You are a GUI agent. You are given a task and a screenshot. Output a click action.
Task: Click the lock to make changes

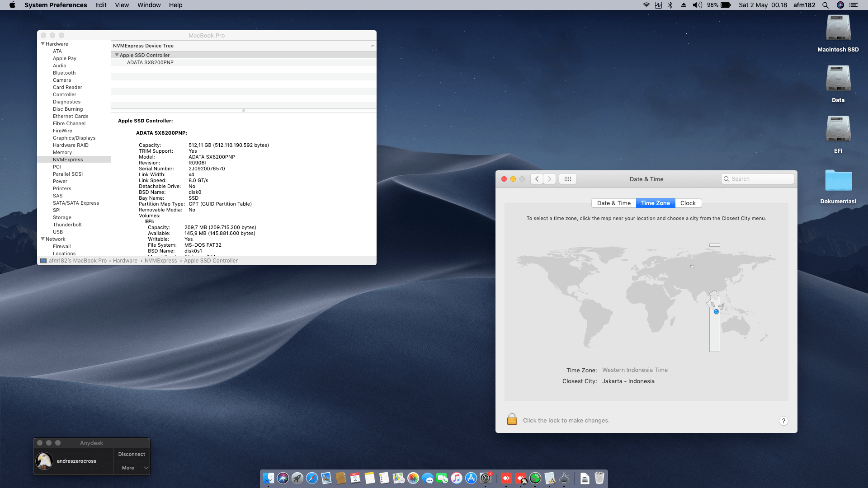coord(512,420)
